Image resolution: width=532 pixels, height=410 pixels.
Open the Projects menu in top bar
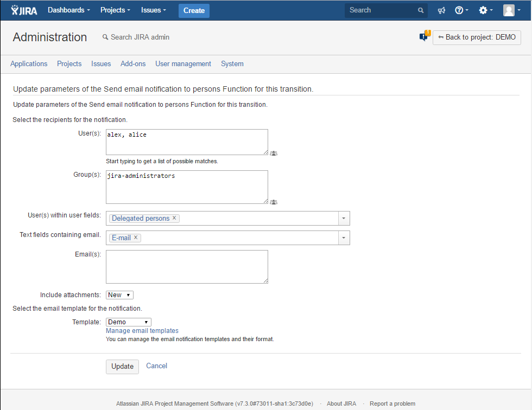point(115,10)
